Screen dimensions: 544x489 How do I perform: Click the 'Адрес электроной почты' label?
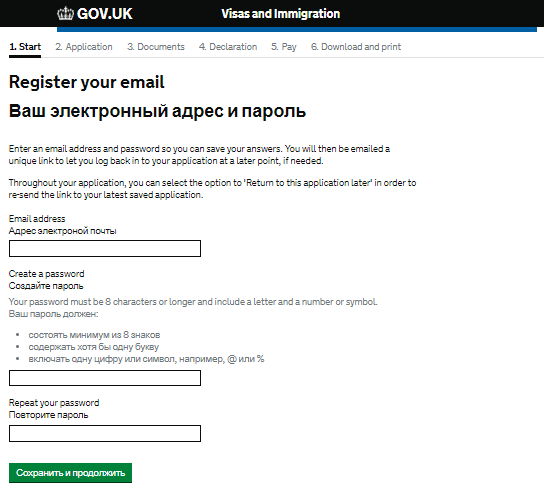point(62,231)
